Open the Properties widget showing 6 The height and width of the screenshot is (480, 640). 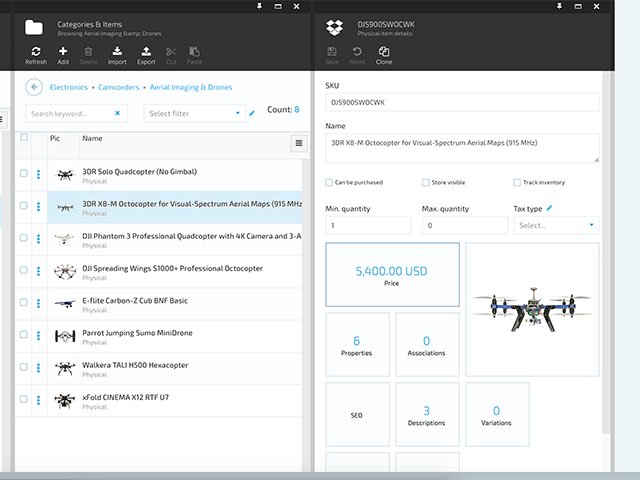click(x=357, y=344)
